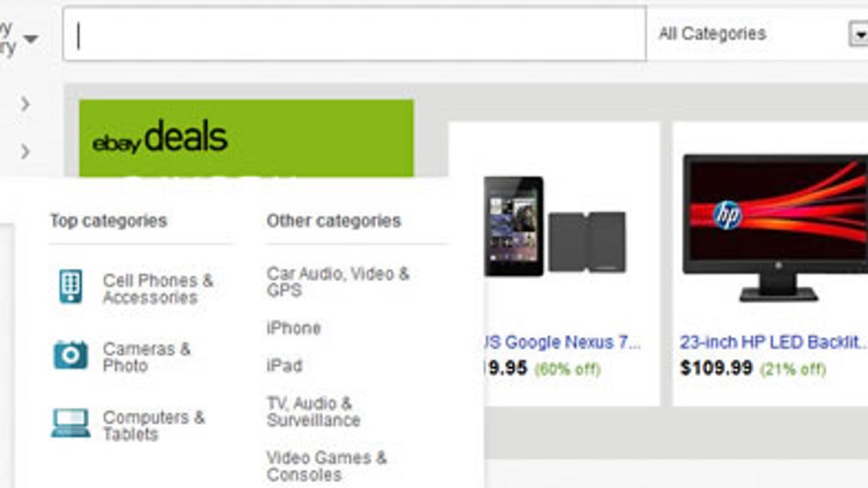Click the Cameras & Photo camera icon
868x488 pixels.
tap(70, 355)
